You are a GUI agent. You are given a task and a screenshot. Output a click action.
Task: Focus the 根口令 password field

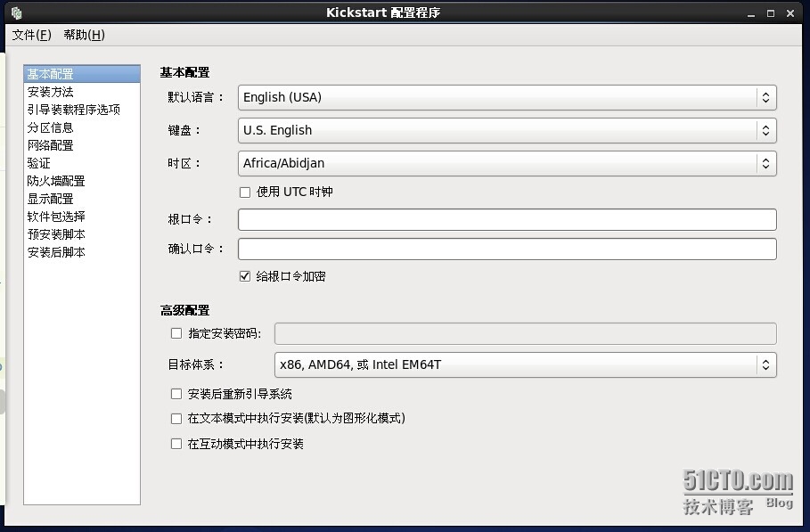point(507,219)
